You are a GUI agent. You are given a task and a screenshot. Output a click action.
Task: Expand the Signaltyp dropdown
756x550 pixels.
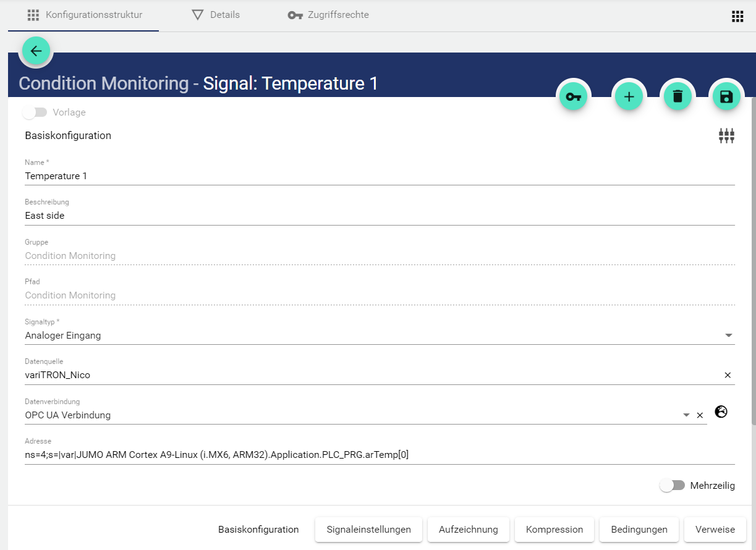click(x=728, y=336)
